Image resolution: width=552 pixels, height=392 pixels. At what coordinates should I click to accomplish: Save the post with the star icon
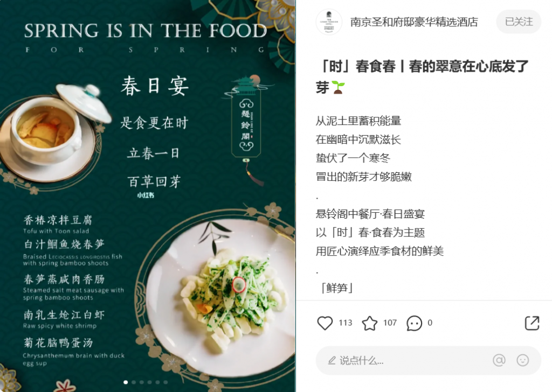pyautogui.click(x=370, y=323)
